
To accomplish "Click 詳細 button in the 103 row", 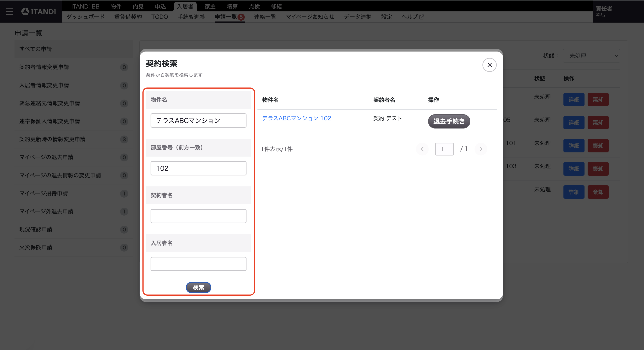I will pos(574,169).
